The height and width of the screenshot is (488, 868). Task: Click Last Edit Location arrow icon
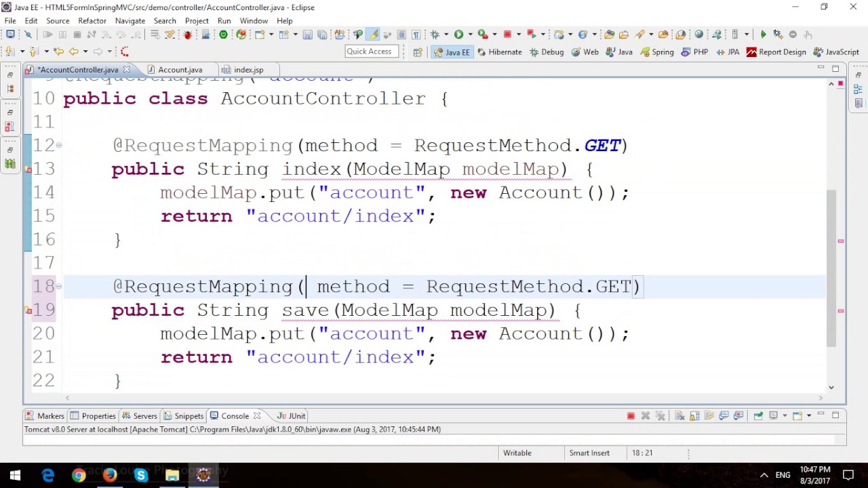tap(59, 52)
